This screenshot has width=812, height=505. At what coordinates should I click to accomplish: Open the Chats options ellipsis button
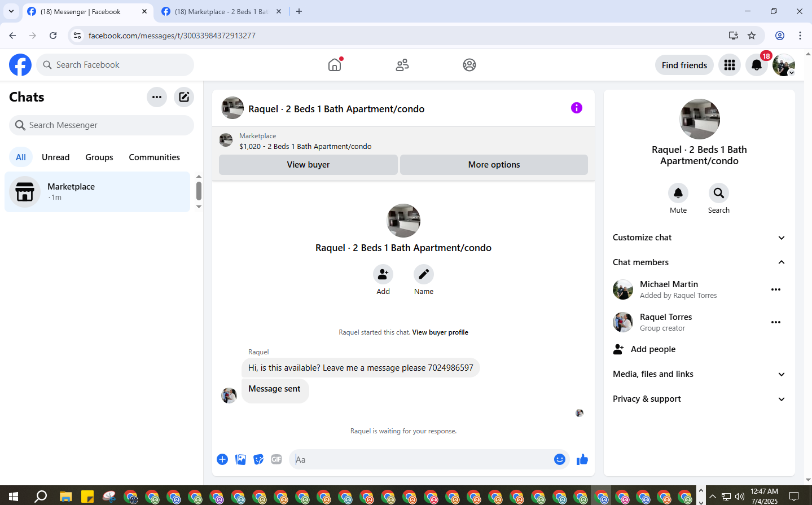coord(157,97)
